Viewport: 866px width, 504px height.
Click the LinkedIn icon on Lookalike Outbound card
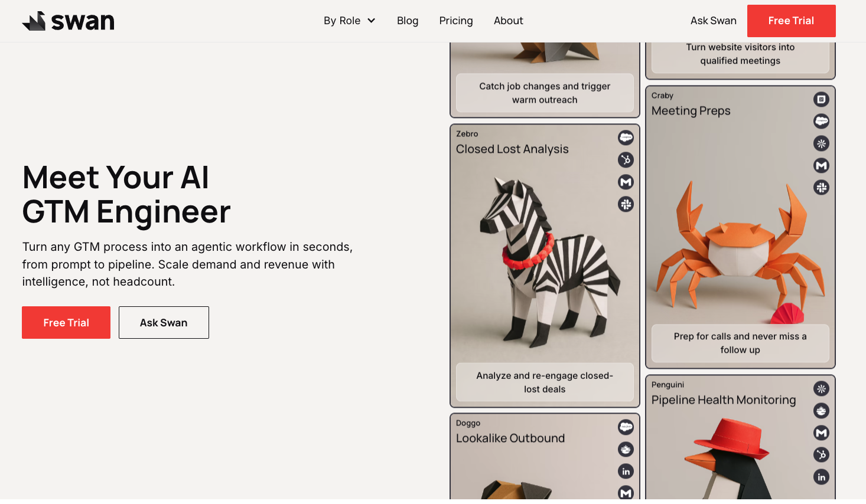626,472
